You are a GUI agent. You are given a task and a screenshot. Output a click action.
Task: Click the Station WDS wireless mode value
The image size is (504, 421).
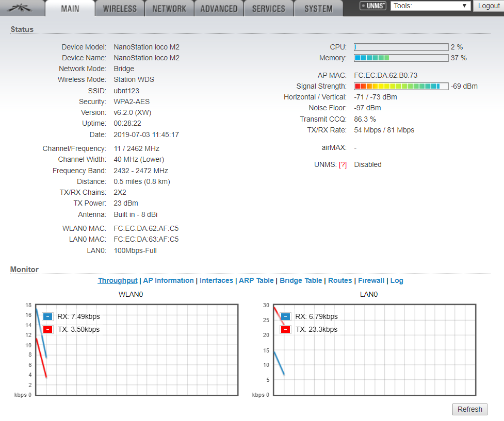click(x=134, y=80)
